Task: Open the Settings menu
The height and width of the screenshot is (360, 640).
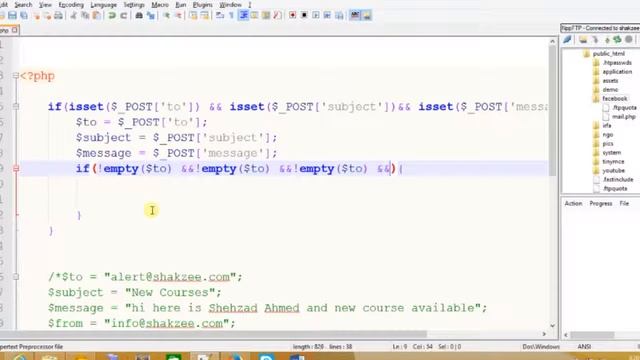Action: 134,5
